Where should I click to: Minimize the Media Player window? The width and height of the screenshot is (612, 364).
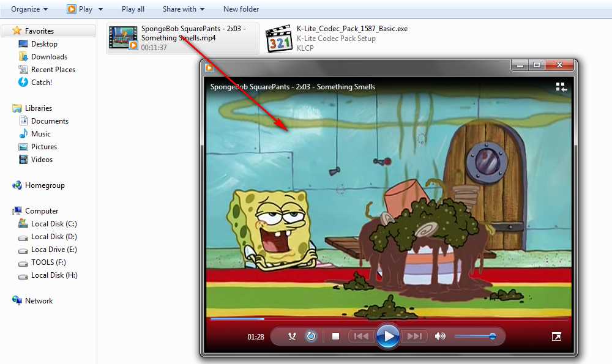tap(520, 65)
